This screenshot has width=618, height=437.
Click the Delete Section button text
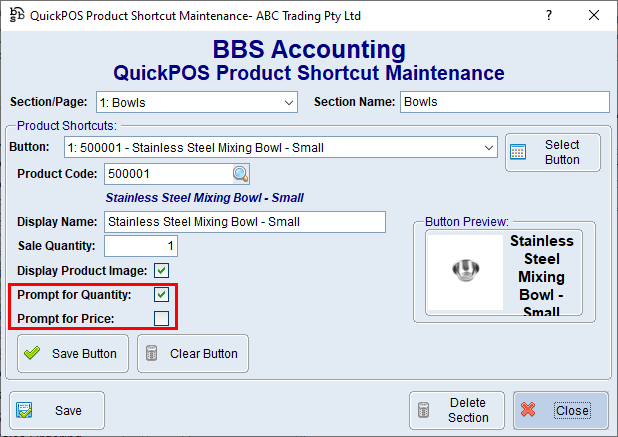pos(468,410)
